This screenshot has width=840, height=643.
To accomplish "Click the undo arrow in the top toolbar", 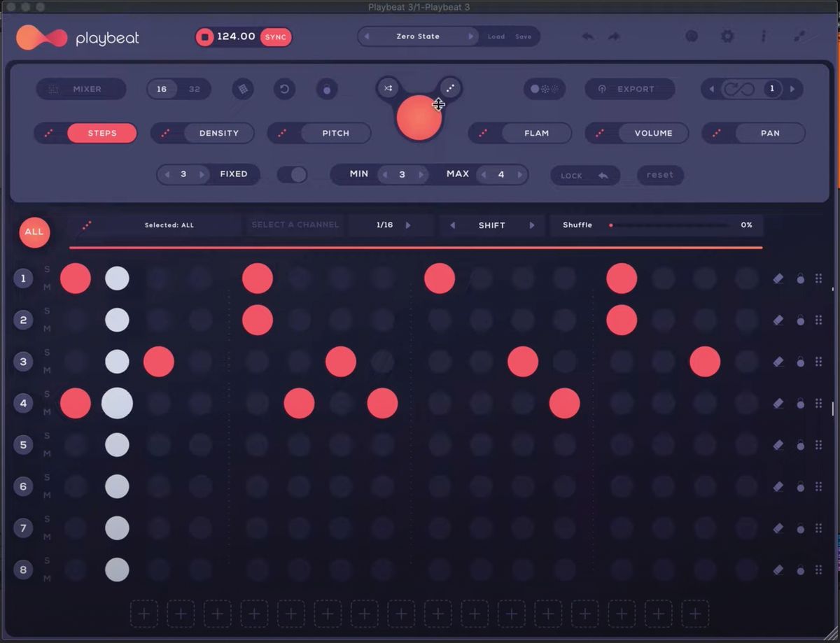I will (x=587, y=36).
